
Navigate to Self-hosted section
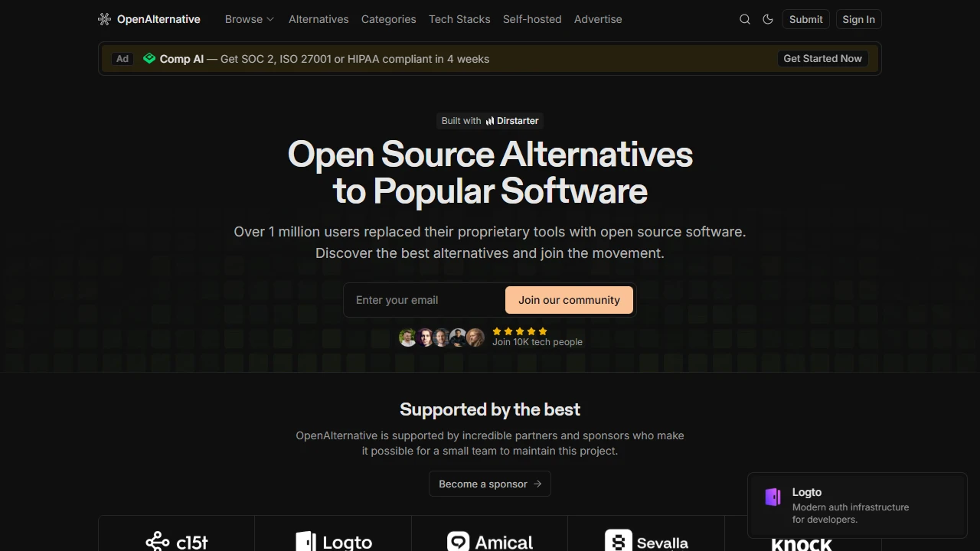tap(532, 19)
